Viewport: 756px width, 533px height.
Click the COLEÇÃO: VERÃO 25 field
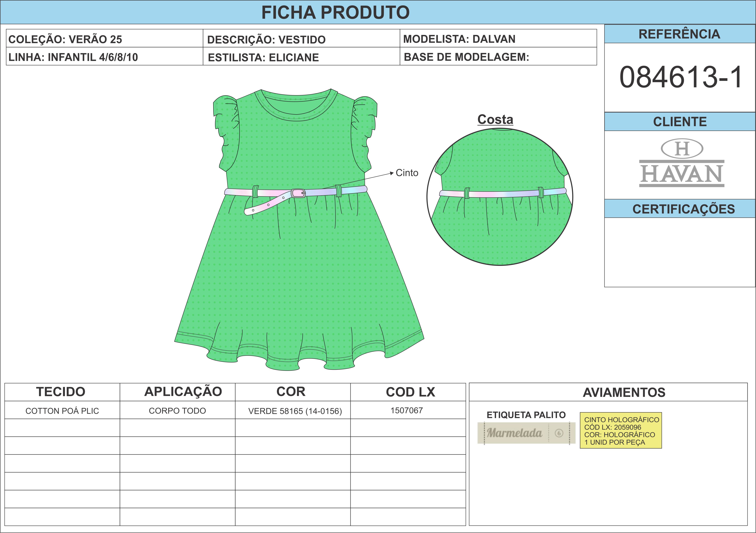[65, 39]
